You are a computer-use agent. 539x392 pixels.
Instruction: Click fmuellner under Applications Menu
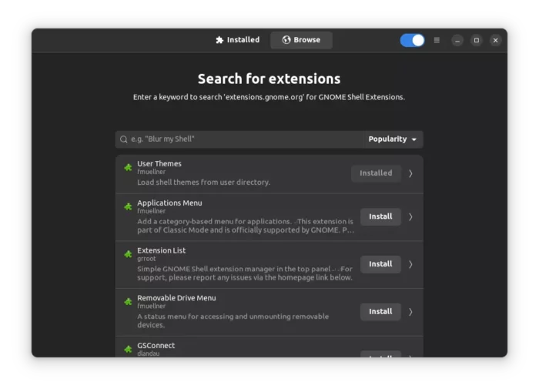(151, 211)
